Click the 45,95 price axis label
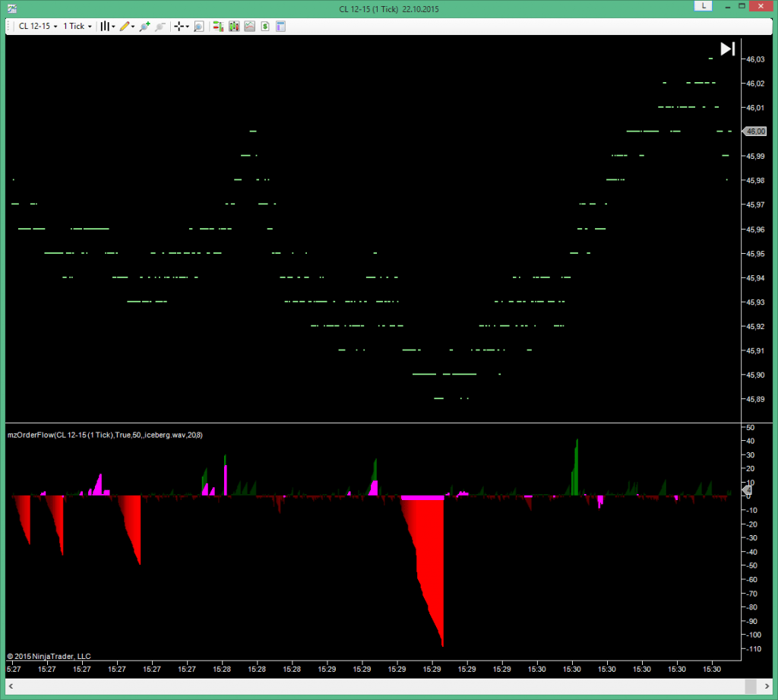This screenshot has height=700, width=778. point(756,254)
